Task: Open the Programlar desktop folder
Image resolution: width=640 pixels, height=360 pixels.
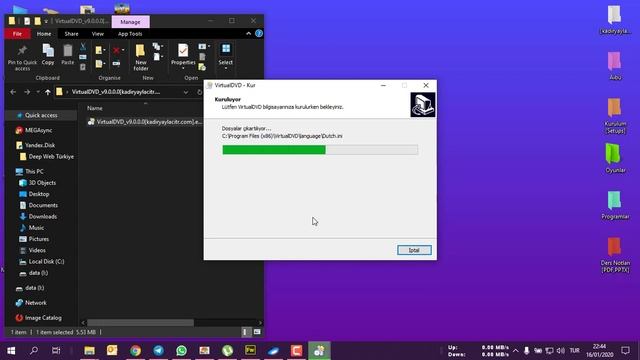Action: [615, 205]
